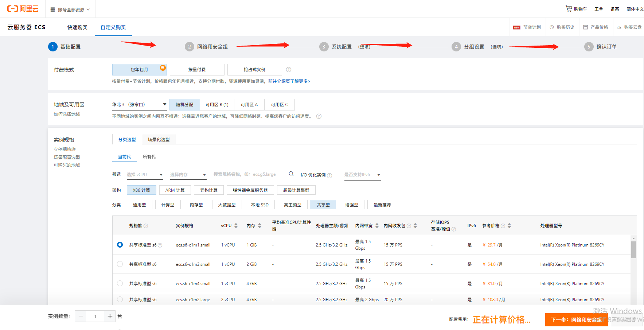Image resolution: width=644 pixels, height=330 pixels.
Task: Click the 购买云盘 cloud icon
Action: coord(619,27)
